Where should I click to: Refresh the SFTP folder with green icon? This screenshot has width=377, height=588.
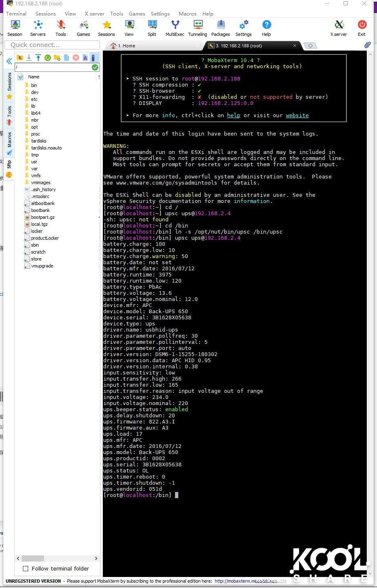pos(48,58)
